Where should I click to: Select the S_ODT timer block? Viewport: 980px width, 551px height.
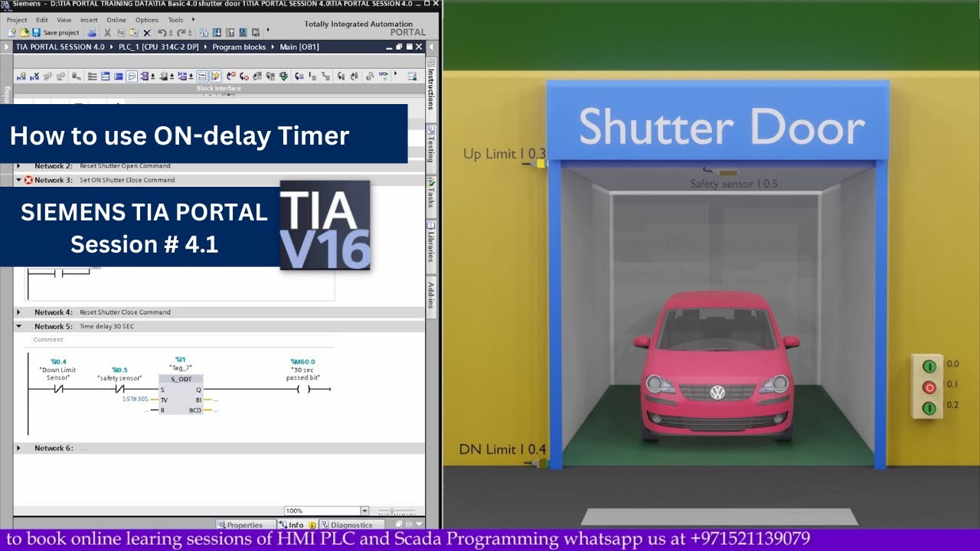click(181, 394)
